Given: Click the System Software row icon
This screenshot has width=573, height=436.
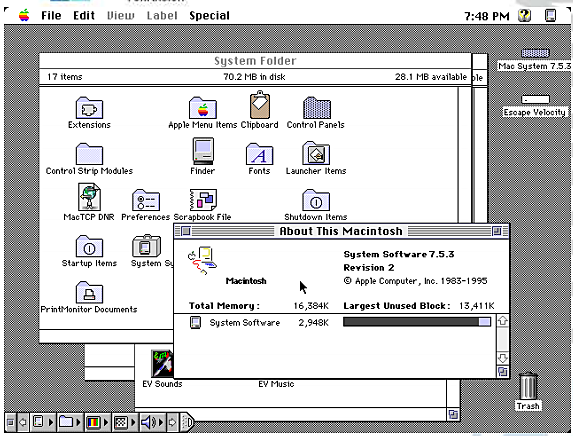Looking at the screenshot, I should tap(196, 322).
